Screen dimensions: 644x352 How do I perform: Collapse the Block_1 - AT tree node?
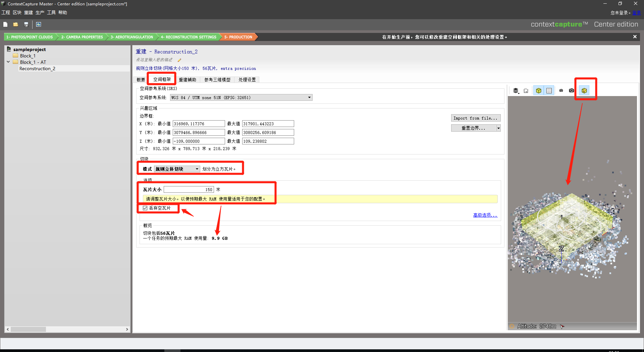tap(8, 62)
